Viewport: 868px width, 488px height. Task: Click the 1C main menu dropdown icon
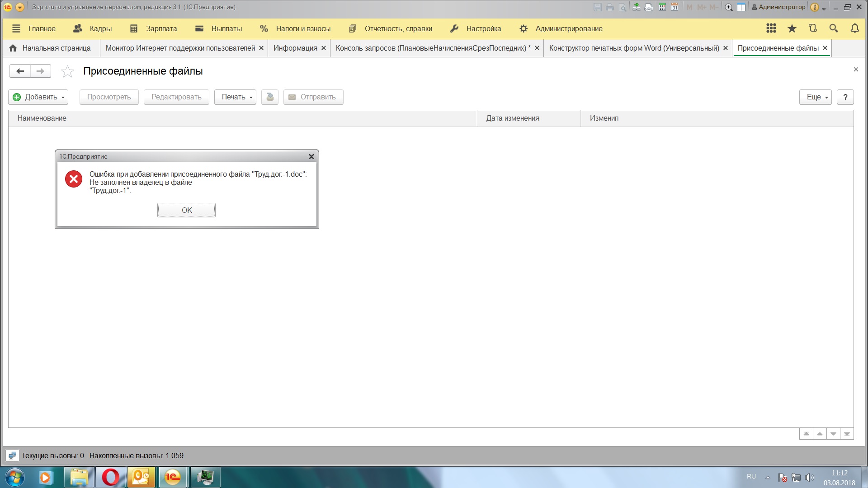click(x=20, y=7)
